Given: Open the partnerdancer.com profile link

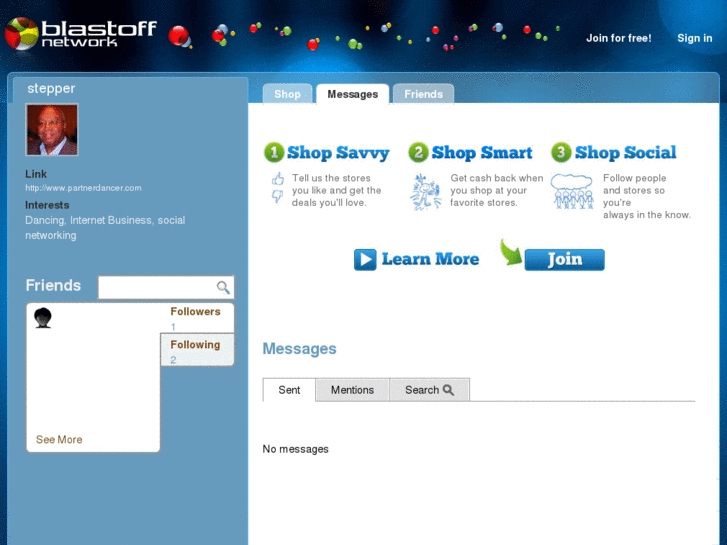Looking at the screenshot, I should pos(83,188).
